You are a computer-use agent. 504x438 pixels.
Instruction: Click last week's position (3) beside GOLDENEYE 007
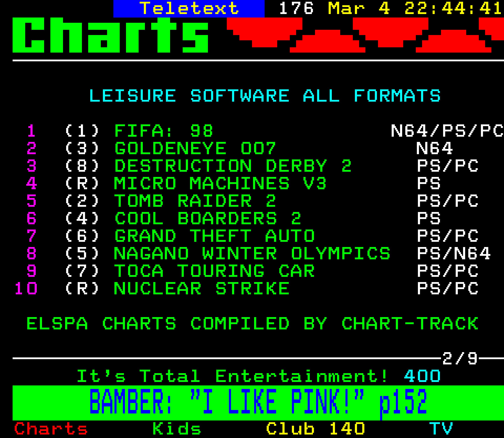coord(82,148)
